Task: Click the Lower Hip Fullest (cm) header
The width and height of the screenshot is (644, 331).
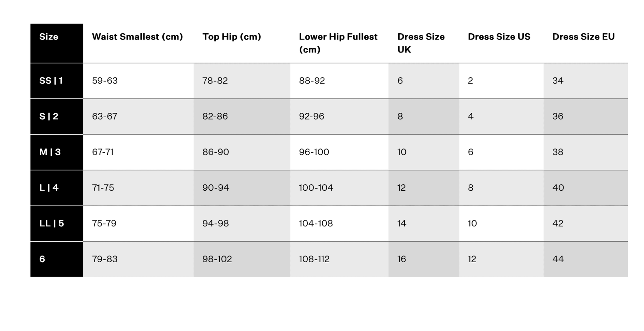Action: 338,43
